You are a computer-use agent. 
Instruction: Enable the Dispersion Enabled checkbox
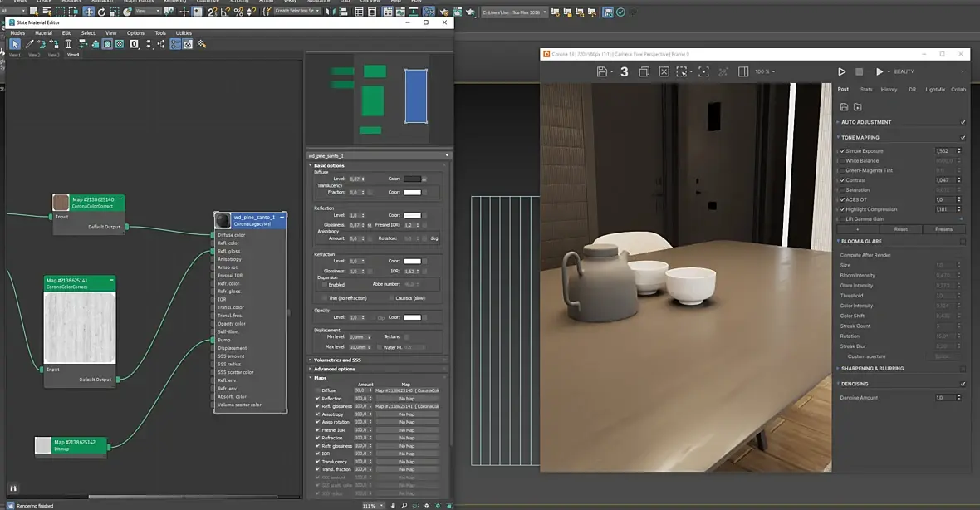(x=324, y=285)
